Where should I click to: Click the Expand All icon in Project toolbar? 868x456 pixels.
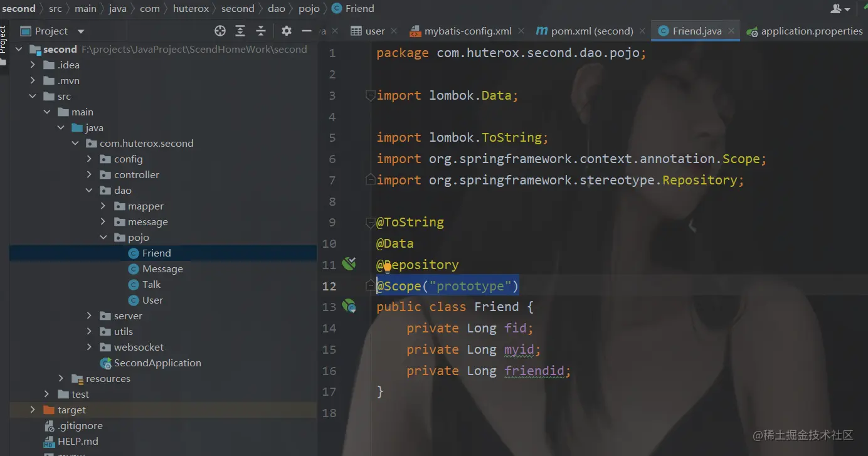240,31
